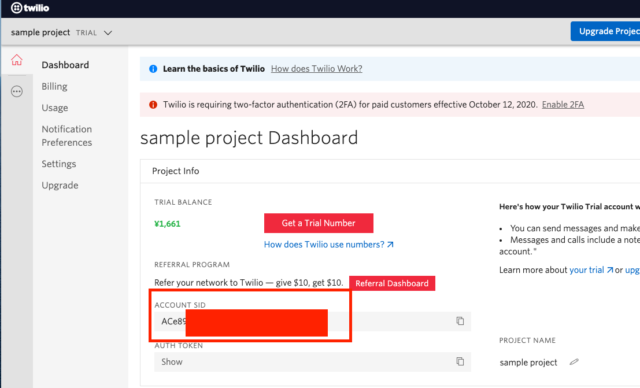Open Notification Preferences
This screenshot has height=388, width=640.
[67, 136]
